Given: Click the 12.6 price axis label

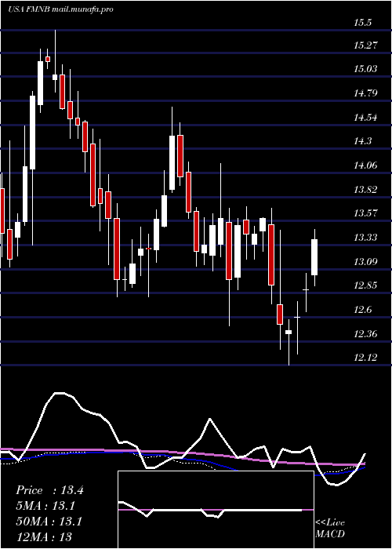Looking at the screenshot, I should click(x=362, y=310).
